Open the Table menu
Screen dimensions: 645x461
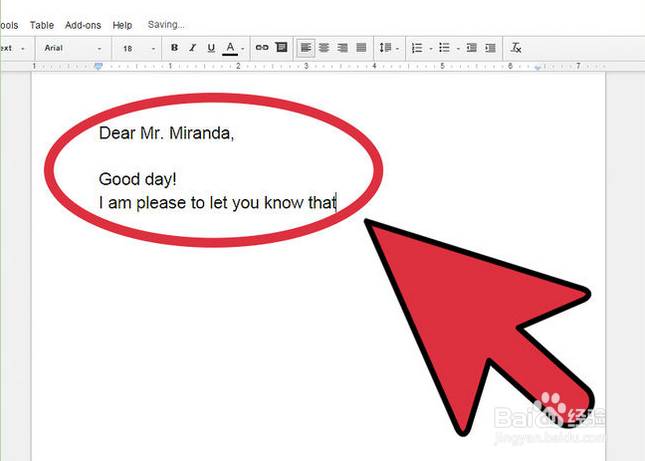(42, 25)
